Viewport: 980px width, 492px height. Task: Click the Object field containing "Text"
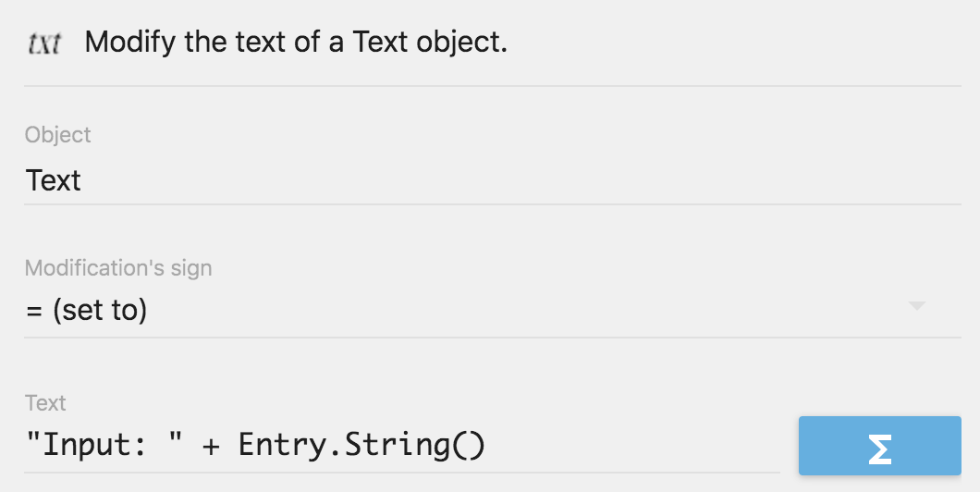54,179
